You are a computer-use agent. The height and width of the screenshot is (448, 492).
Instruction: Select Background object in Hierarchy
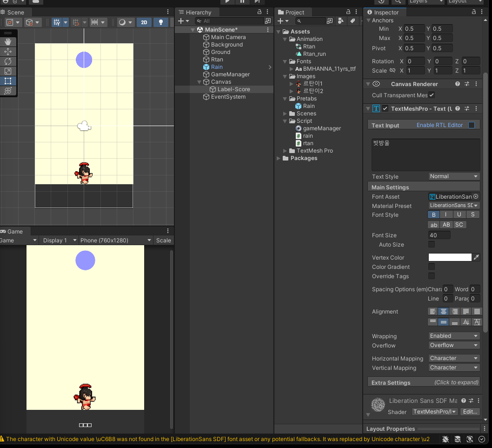pyautogui.click(x=227, y=45)
